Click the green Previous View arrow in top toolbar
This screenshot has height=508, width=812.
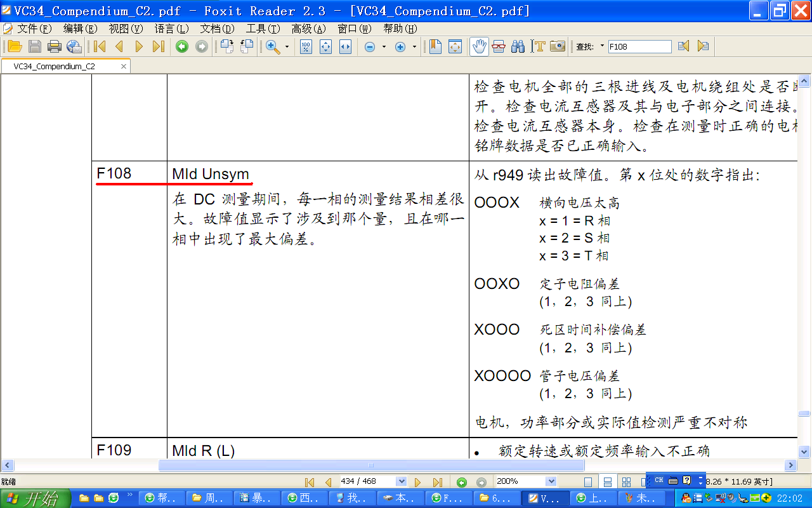182,46
